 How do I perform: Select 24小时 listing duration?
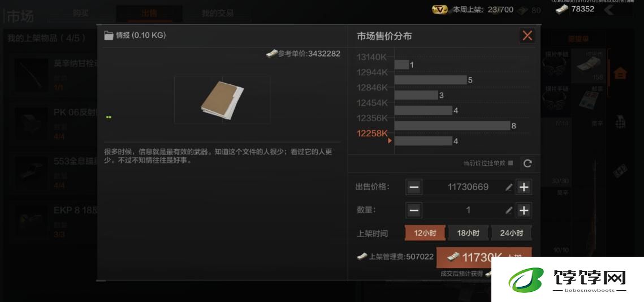(x=511, y=233)
